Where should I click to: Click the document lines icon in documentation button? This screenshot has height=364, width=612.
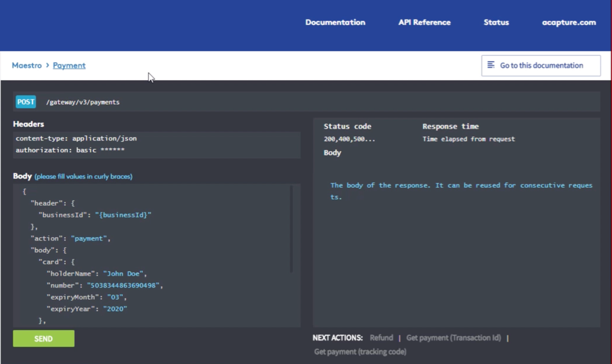tap(491, 65)
